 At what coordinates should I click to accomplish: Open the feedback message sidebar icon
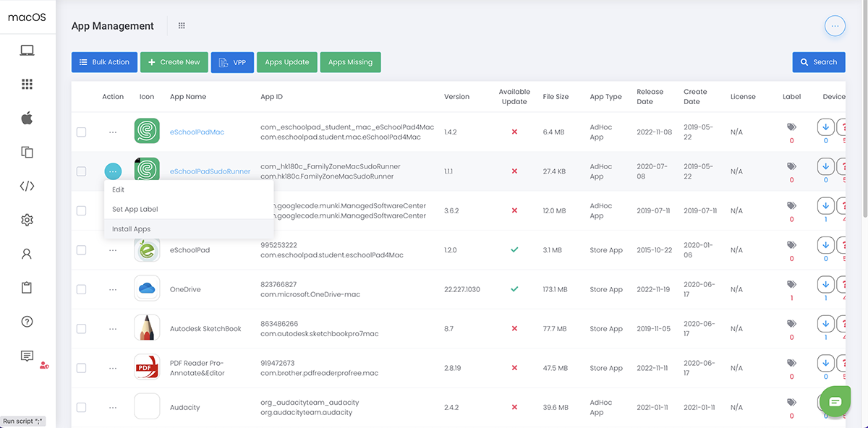pyautogui.click(x=27, y=356)
